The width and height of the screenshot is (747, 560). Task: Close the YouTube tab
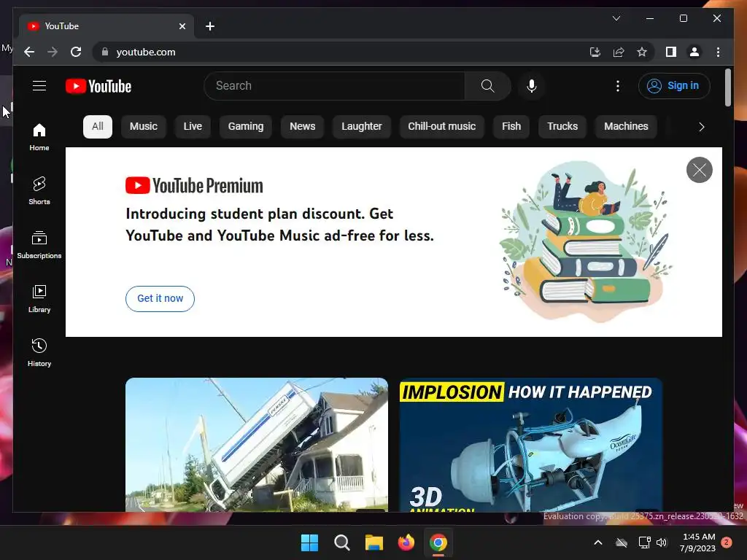click(182, 26)
